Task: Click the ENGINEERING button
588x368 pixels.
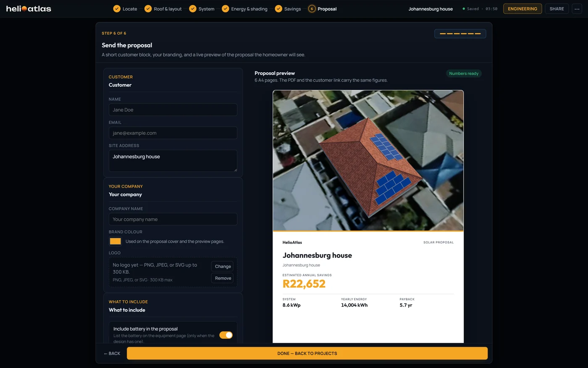Action: point(522,8)
